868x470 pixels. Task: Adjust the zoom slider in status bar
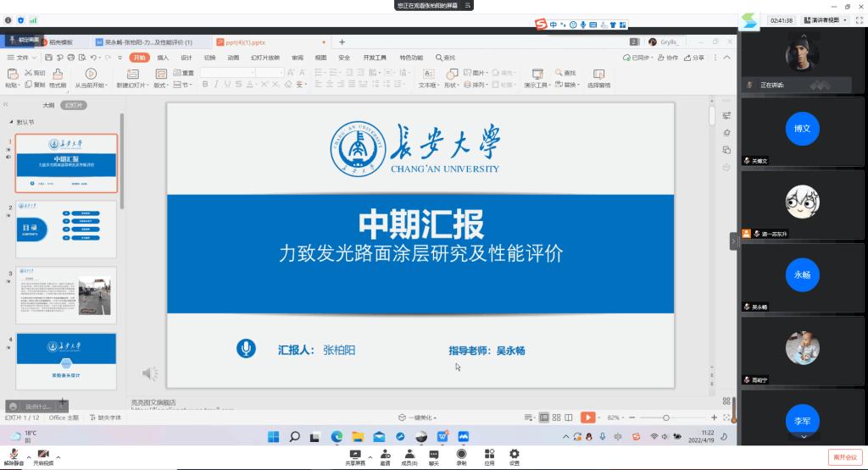(666, 417)
